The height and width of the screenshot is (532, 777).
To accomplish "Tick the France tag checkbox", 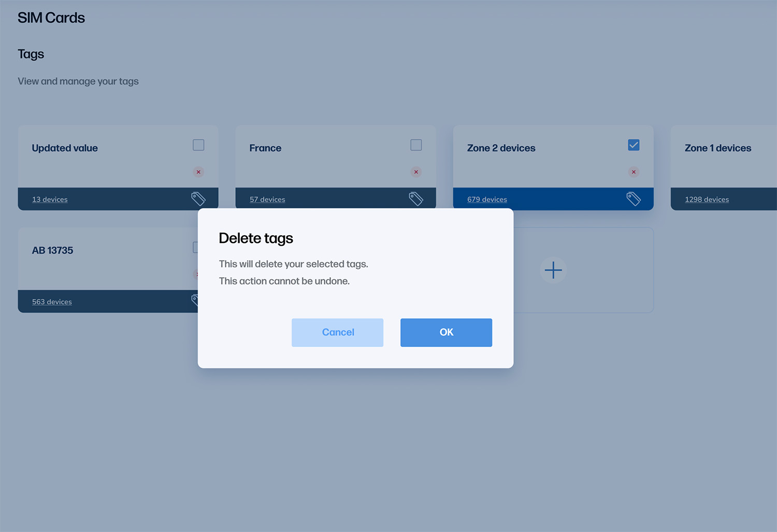I will (416, 145).
